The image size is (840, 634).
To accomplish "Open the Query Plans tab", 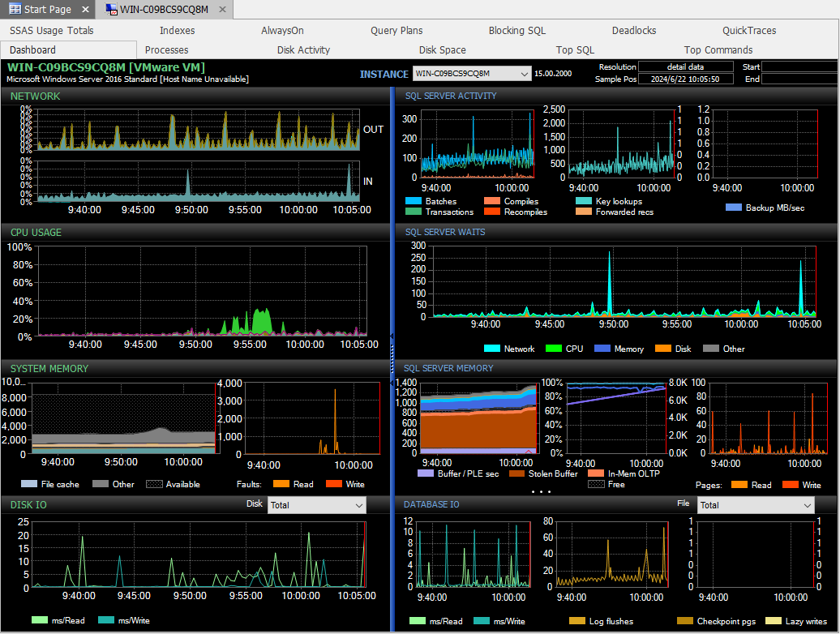I will pos(396,31).
